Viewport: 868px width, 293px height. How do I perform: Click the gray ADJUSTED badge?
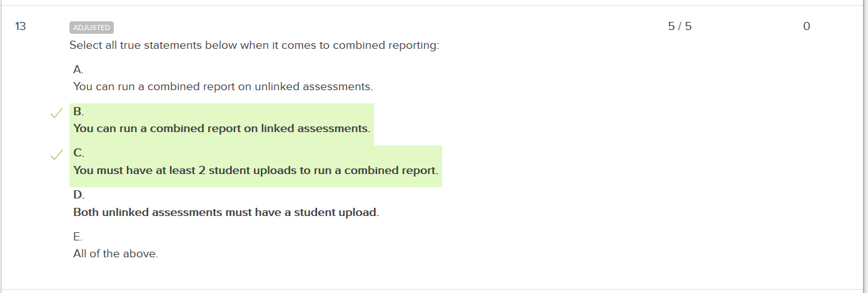(x=91, y=28)
